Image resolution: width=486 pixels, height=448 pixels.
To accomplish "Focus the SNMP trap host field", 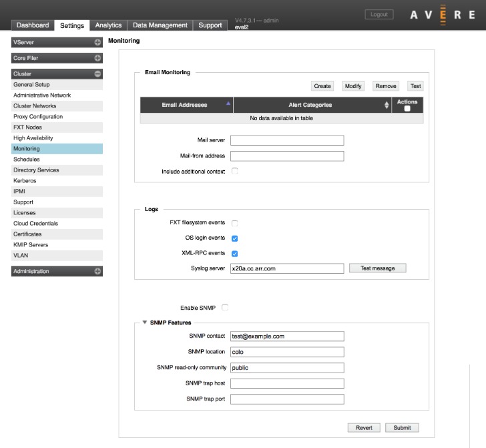I will coord(287,383).
